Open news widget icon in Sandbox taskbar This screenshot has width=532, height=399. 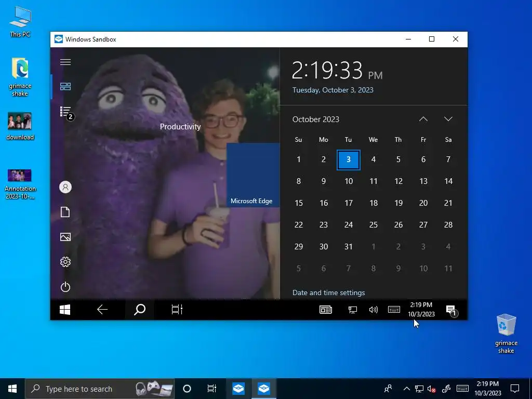coord(326,310)
